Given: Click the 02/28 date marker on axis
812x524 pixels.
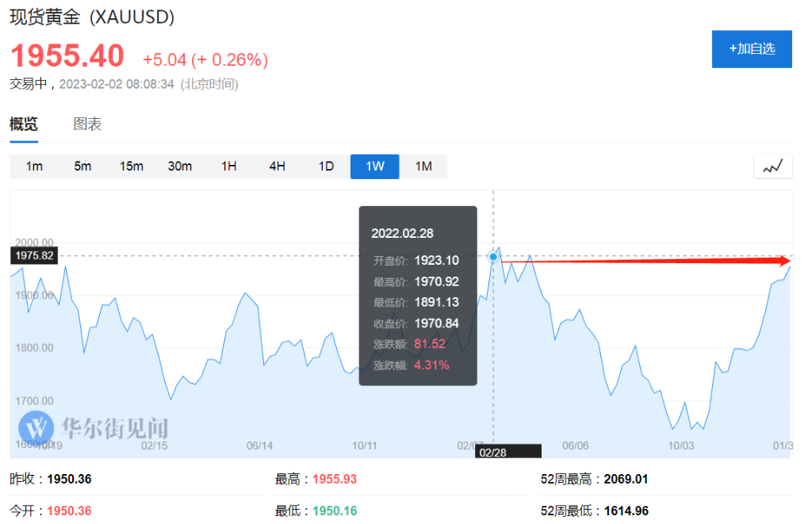Looking at the screenshot, I should (x=508, y=452).
